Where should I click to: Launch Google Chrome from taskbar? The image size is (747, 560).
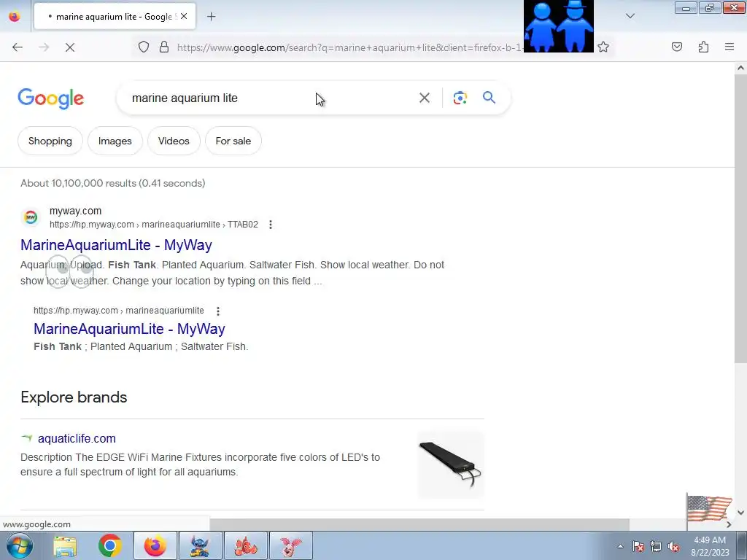110,545
